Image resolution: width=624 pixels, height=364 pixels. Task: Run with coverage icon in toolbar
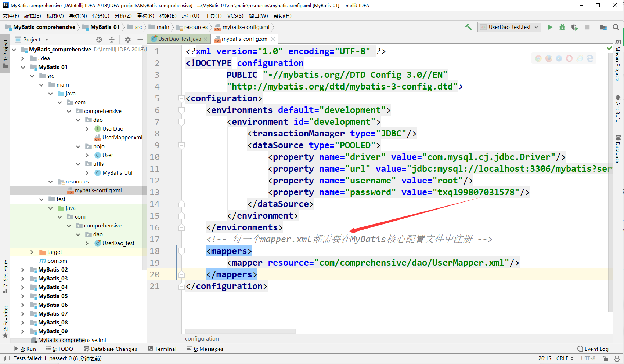(x=575, y=27)
